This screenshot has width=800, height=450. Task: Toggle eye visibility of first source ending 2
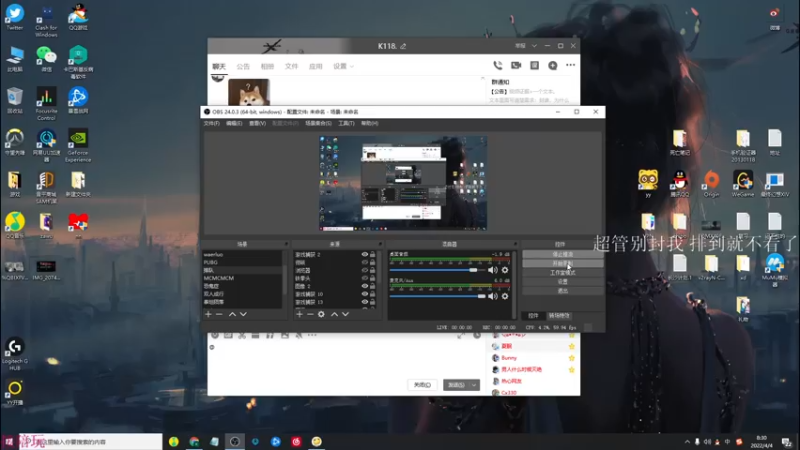click(x=364, y=254)
